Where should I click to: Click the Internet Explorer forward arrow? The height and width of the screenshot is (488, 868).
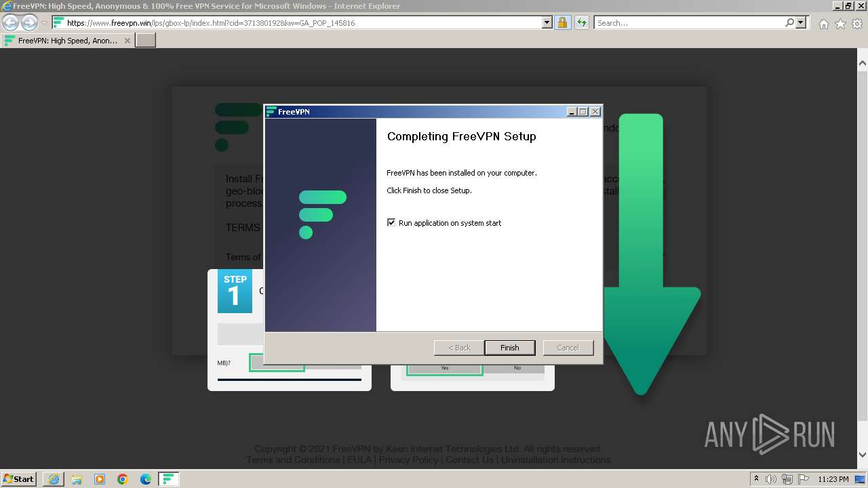(x=29, y=23)
